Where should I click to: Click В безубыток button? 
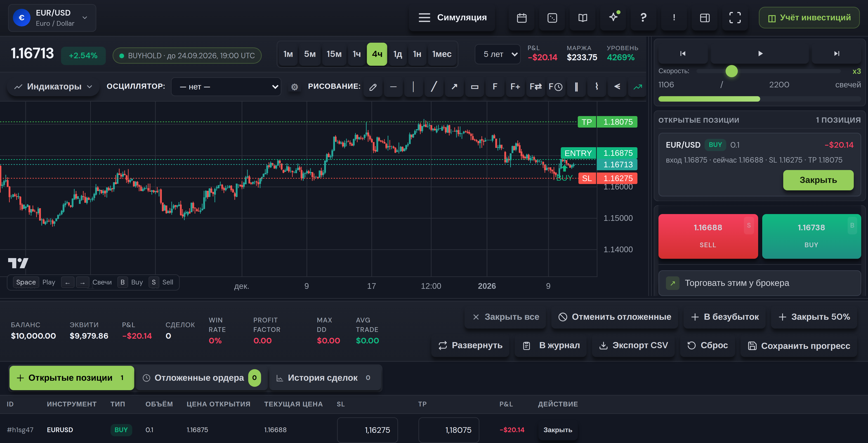pyautogui.click(x=725, y=317)
